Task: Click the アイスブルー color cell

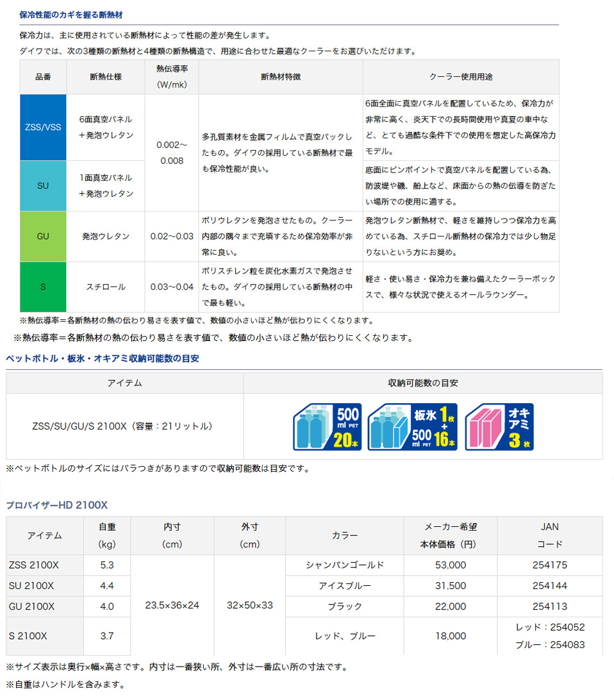Action: (344, 586)
